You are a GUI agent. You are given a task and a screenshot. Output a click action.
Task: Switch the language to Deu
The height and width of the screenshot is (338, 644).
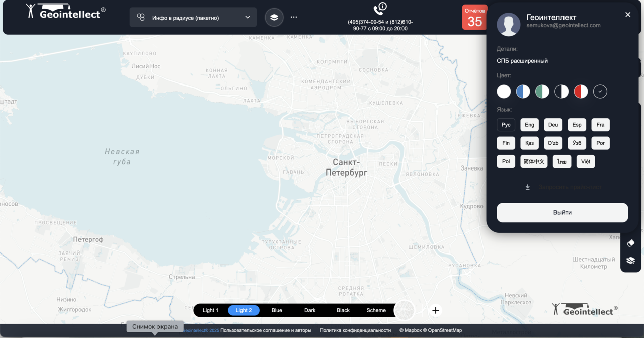coord(553,125)
